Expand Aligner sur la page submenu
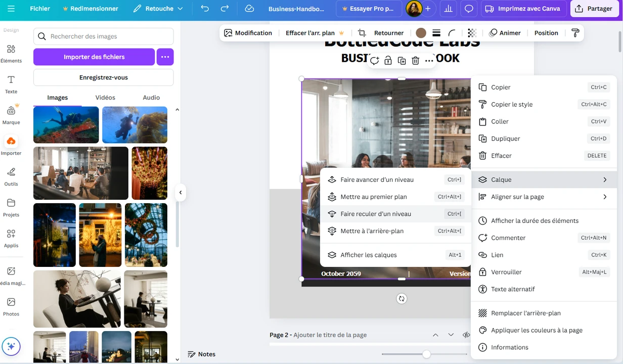This screenshot has width=623, height=364. (544, 197)
